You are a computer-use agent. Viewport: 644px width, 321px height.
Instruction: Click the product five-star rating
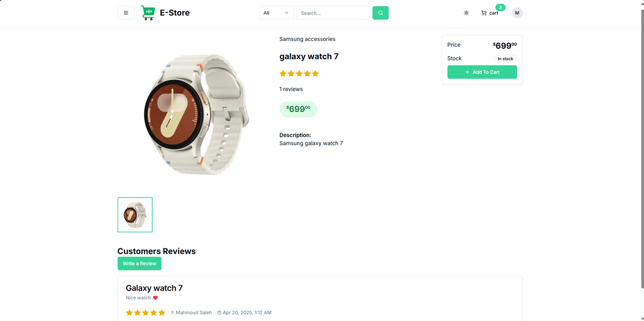pos(299,74)
